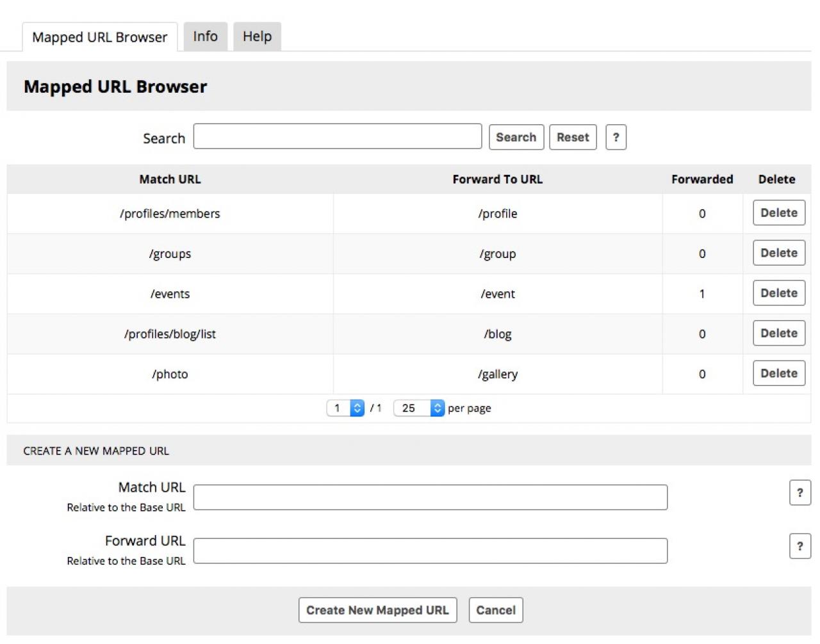820x644 pixels.
Task: Delete the /profiles/blog/list mapping
Action: pos(778,334)
